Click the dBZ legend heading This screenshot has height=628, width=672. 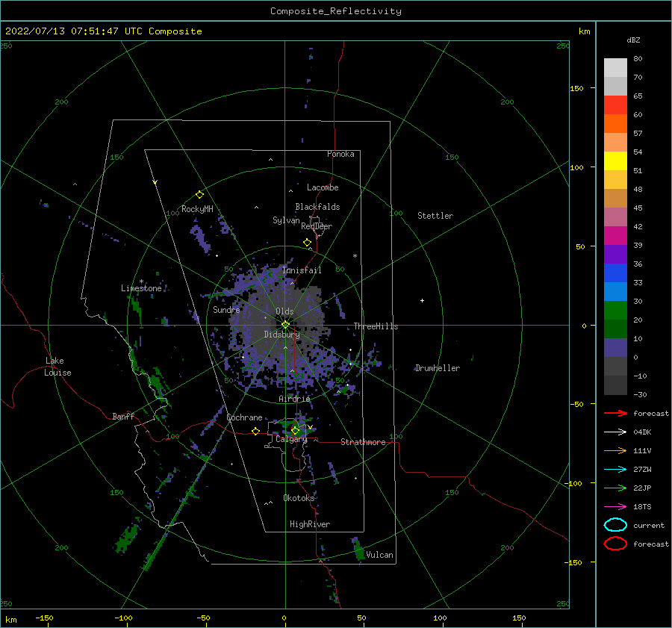point(633,40)
